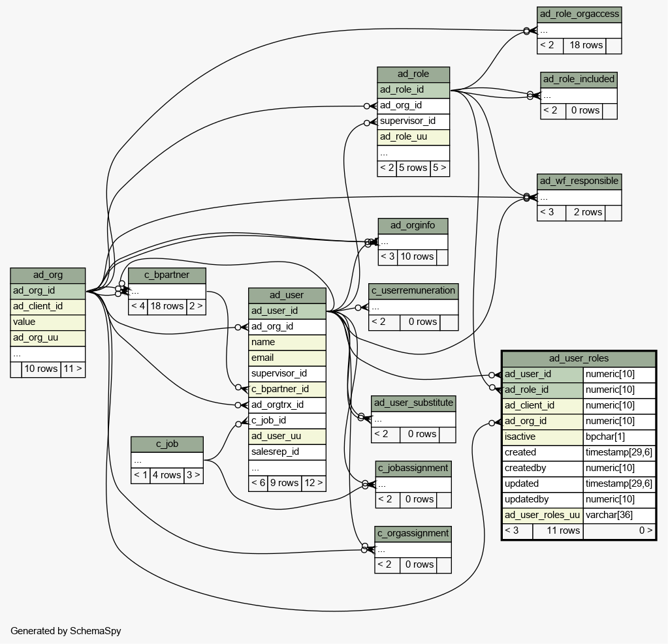Select ad_role_id column in ad_user_roles
Screen dimensions: 668x644
pos(543,390)
